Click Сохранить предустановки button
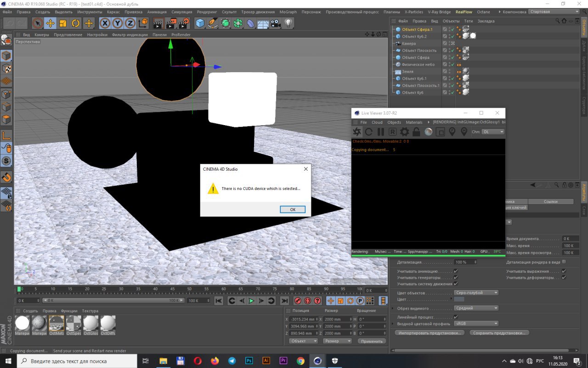Viewport: 588px width, 368px height. point(499,333)
